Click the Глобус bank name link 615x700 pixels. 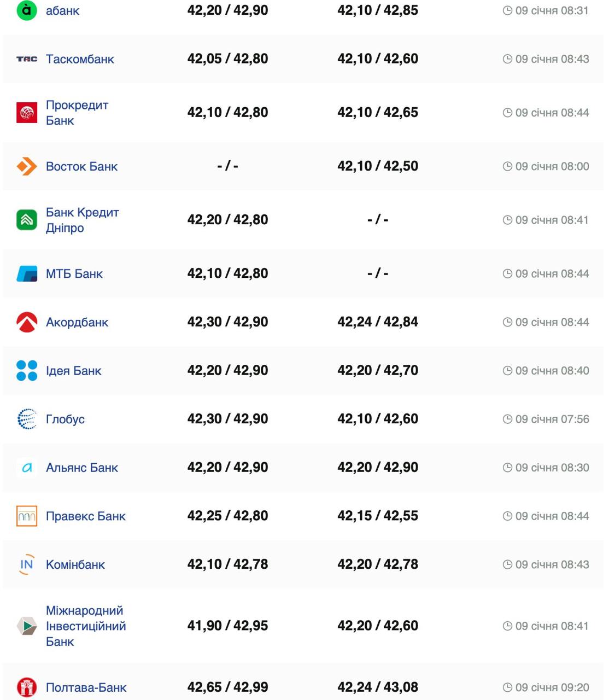point(65,419)
